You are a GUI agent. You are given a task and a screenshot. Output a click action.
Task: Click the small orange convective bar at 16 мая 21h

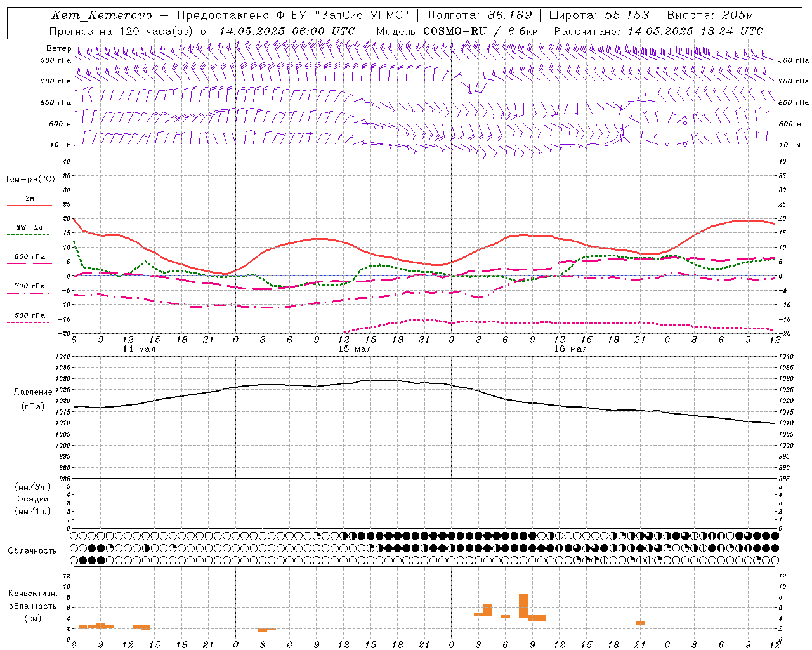[x=640, y=623]
